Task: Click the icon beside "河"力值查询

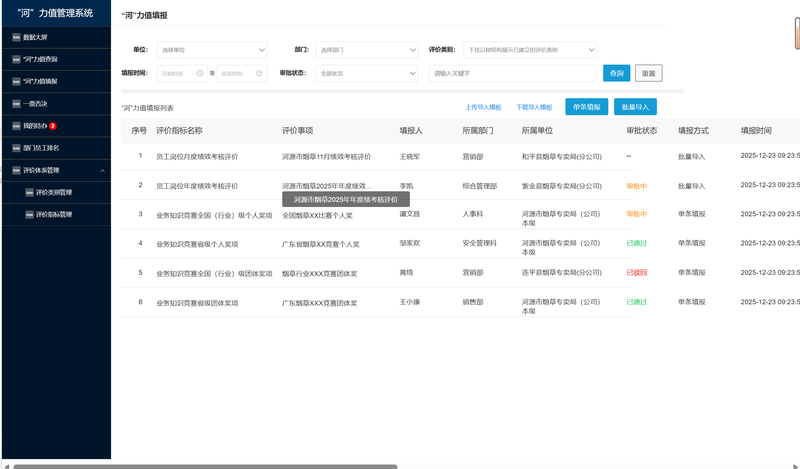Action: coord(15,59)
